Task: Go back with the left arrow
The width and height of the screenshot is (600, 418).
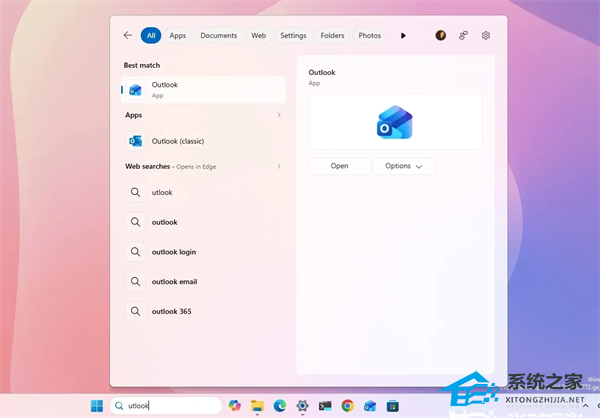Action: point(128,36)
